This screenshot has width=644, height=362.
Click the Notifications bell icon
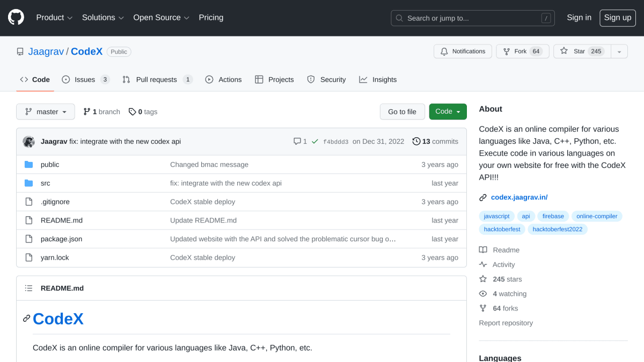click(444, 51)
